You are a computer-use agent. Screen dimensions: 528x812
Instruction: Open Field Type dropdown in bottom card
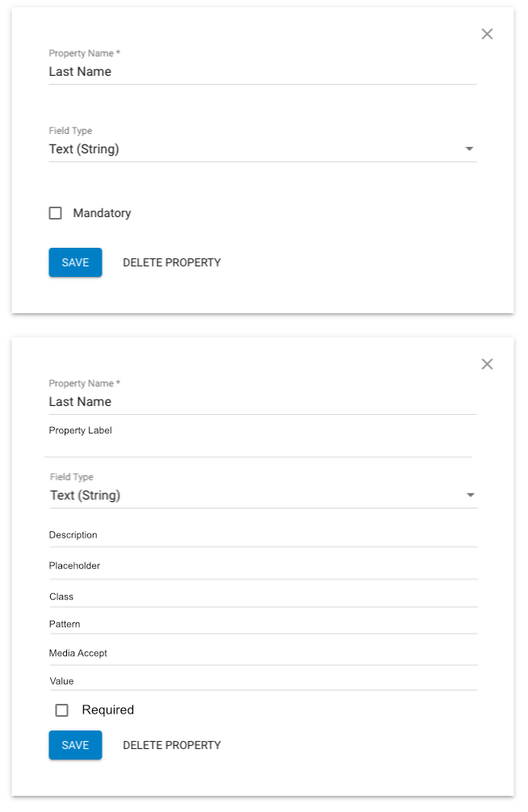263,496
